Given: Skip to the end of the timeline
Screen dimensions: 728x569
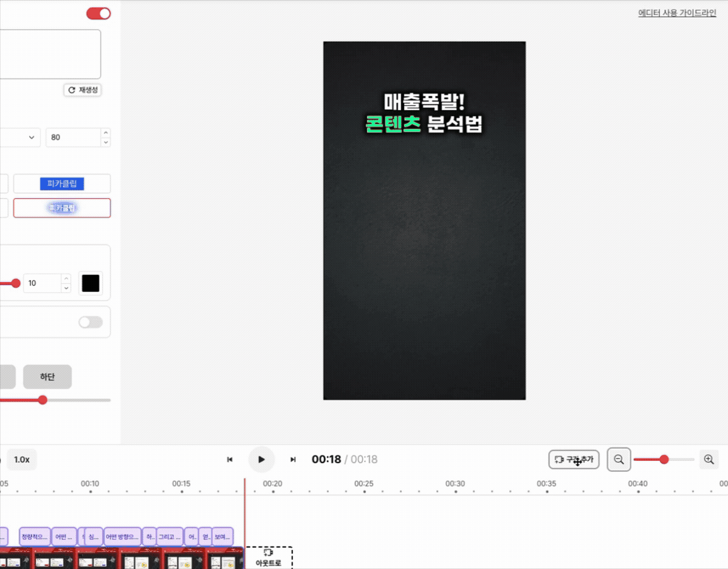Looking at the screenshot, I should coord(293,460).
